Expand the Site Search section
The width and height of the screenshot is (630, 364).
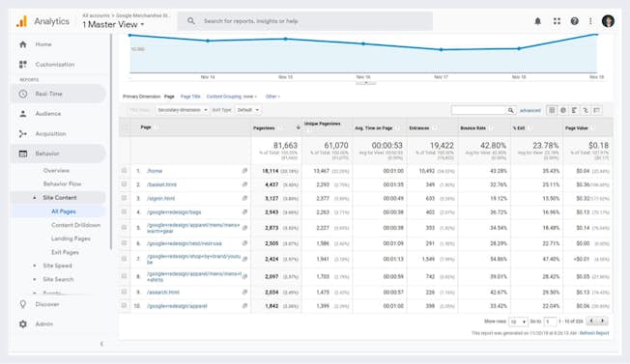[35, 279]
